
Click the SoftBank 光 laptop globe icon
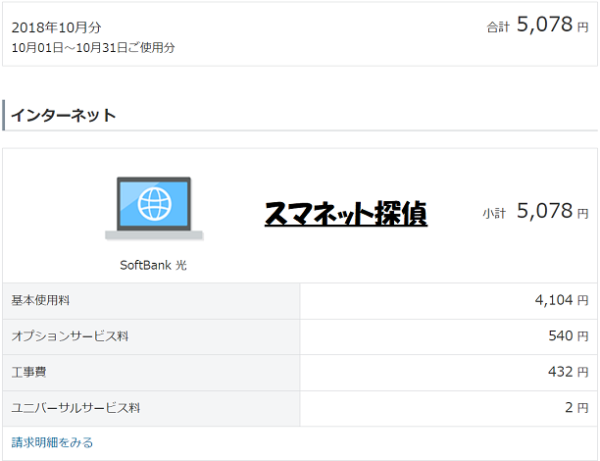154,209
